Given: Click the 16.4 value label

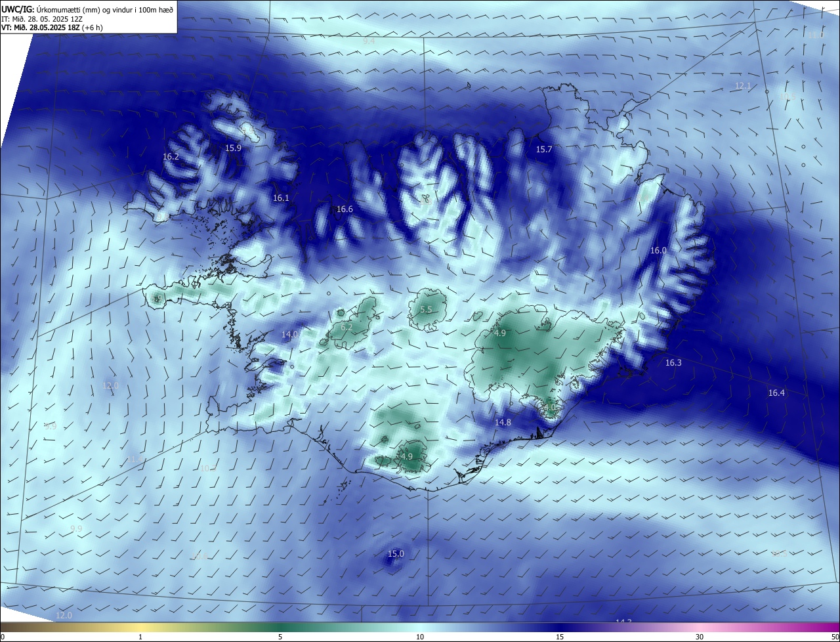Looking at the screenshot, I should pyautogui.click(x=776, y=393).
